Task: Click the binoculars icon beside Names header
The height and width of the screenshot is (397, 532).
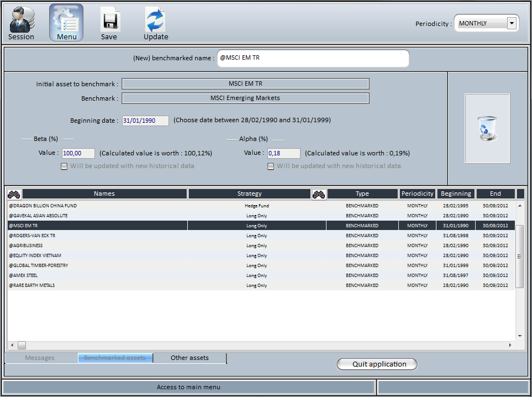Action: 14,194
